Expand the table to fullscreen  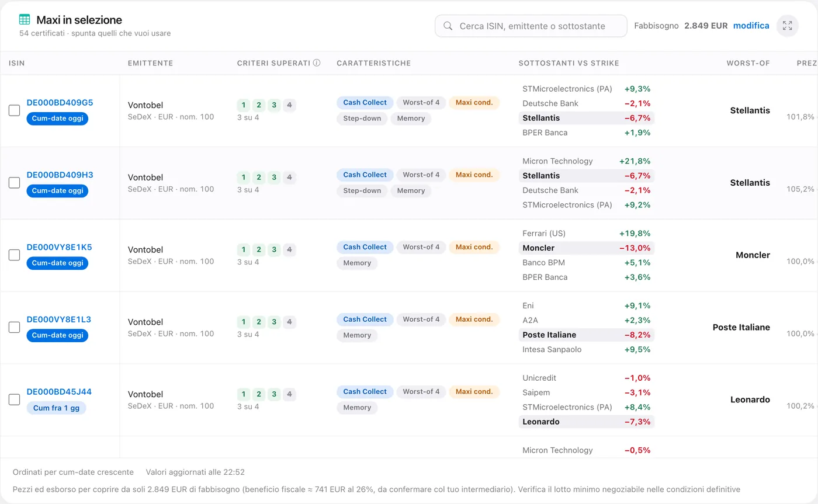click(x=787, y=26)
